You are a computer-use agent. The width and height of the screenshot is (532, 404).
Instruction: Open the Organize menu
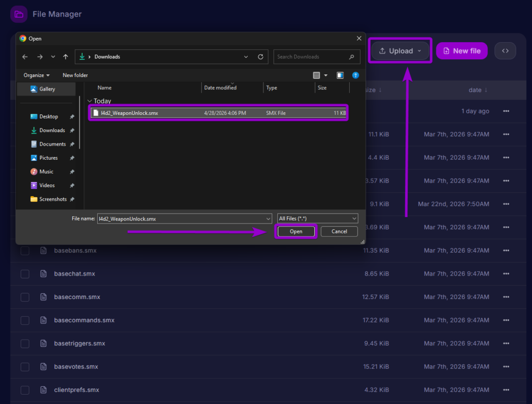(35, 75)
